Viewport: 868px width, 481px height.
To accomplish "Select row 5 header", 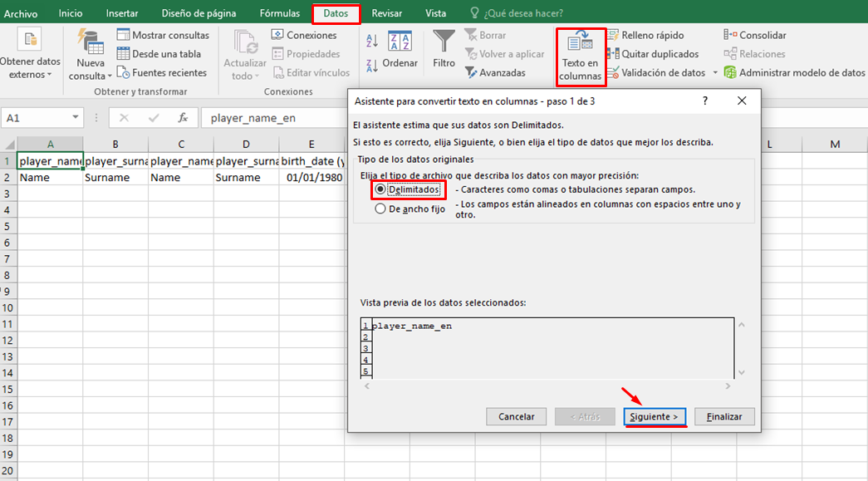I will [x=7, y=227].
